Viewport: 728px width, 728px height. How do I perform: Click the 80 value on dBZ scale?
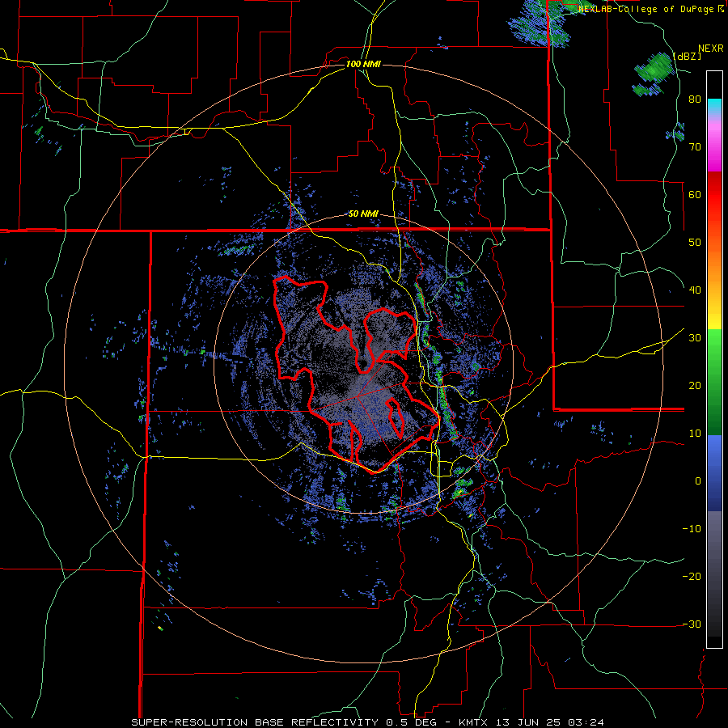pos(695,99)
